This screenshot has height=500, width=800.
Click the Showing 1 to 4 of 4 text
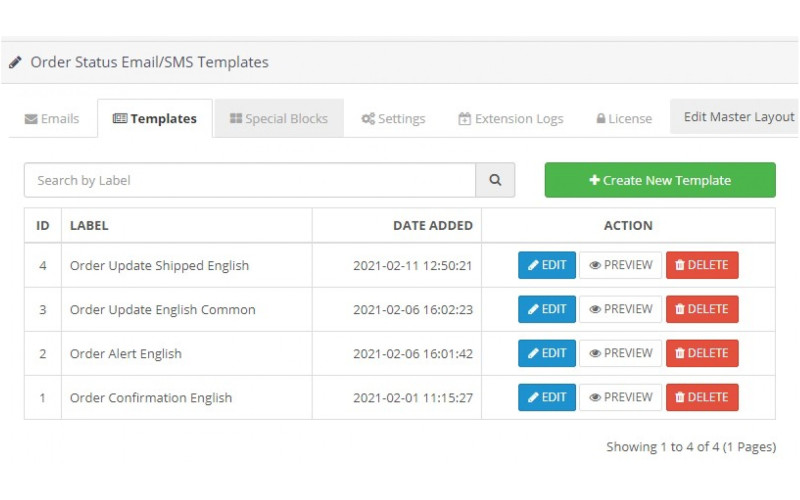tap(691, 447)
